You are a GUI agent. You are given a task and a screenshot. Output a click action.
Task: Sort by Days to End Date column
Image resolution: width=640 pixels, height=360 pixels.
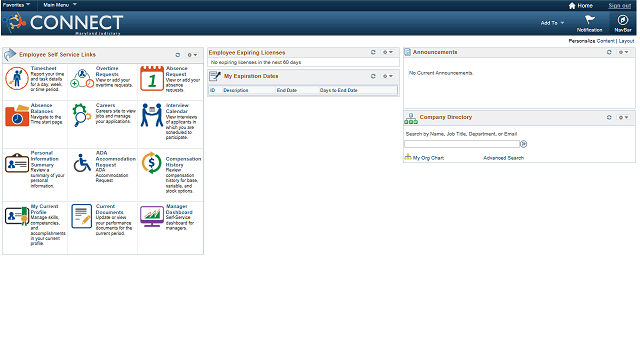pyautogui.click(x=338, y=90)
